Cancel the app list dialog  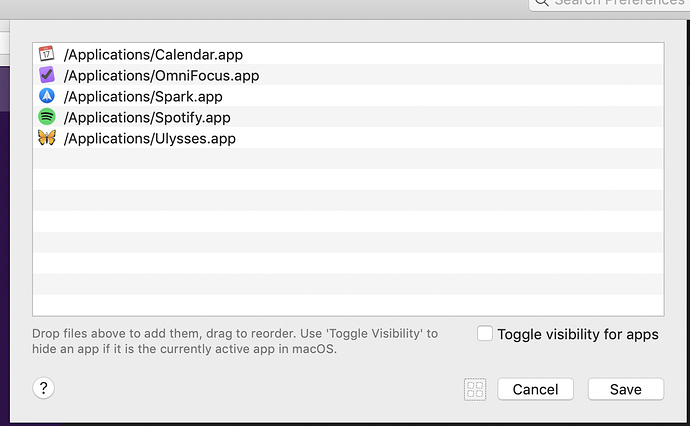(x=535, y=389)
